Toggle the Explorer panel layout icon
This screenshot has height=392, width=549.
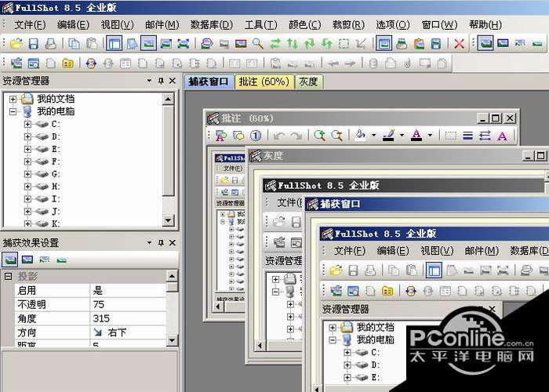[x=115, y=43]
